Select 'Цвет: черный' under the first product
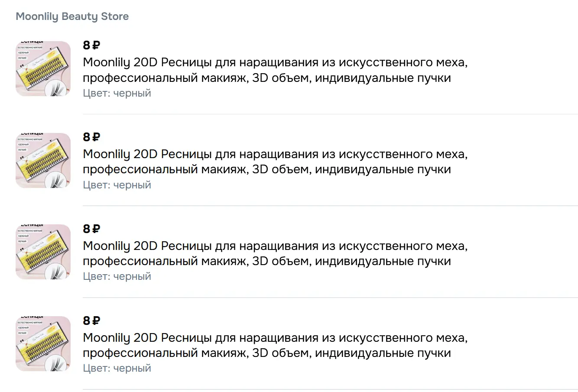 coord(117,93)
